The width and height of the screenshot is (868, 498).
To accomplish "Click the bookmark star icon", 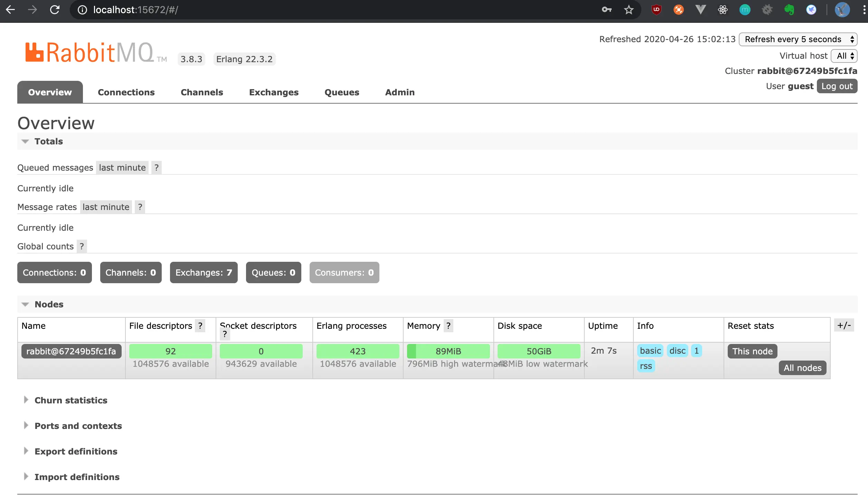I will tap(629, 10).
